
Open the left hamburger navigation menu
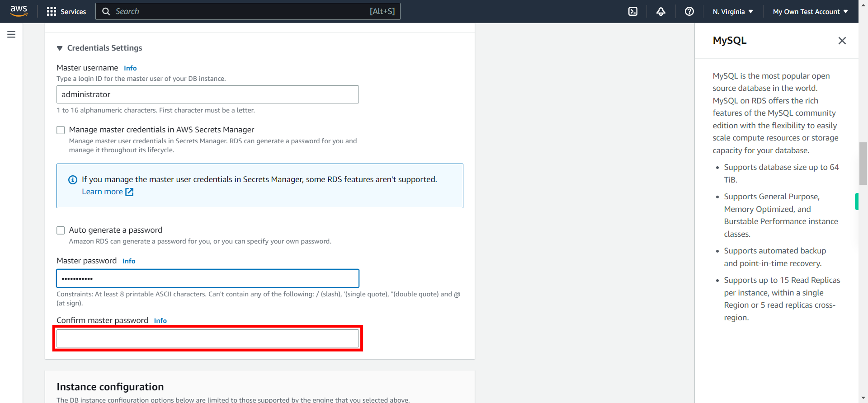click(x=11, y=34)
